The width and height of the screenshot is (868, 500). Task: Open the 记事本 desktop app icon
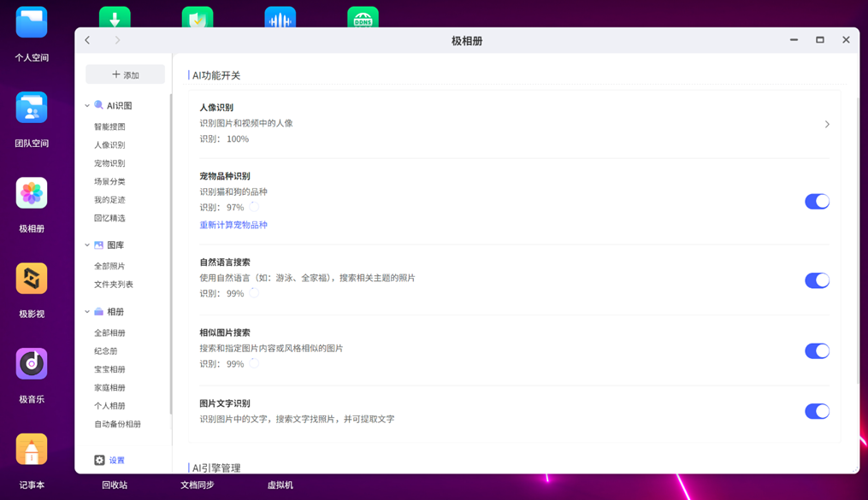point(32,449)
